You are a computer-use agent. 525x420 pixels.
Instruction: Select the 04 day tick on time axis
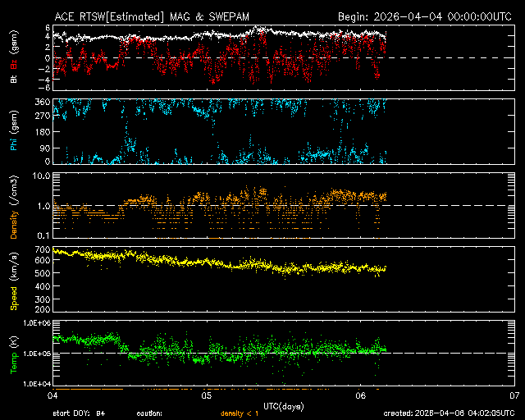tap(52, 395)
